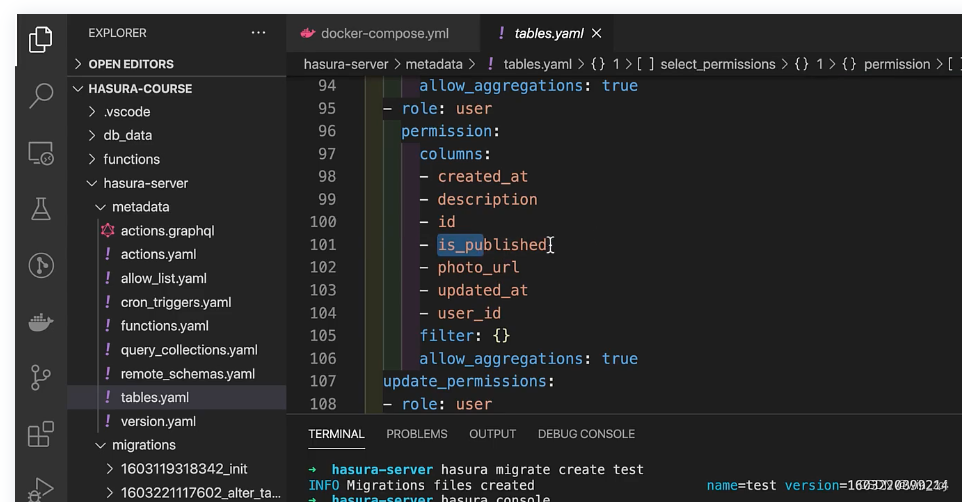
Task: Expand the 1603221117602_alter_ta... migration folder
Action: (201, 492)
